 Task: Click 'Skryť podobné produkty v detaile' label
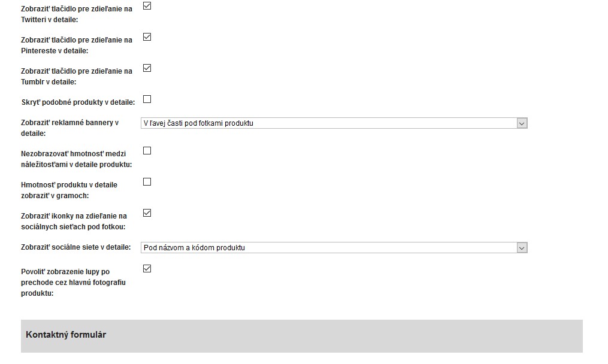tap(78, 102)
